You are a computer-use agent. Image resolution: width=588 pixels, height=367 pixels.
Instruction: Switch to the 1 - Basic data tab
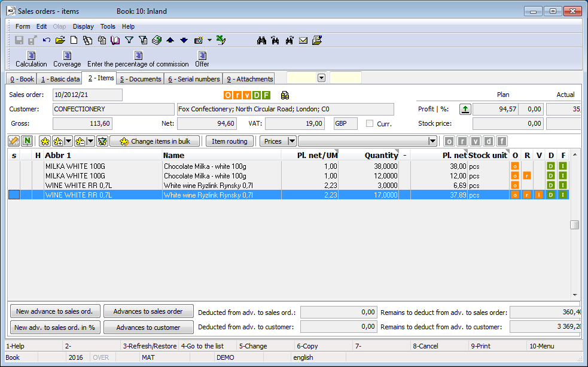pos(60,79)
